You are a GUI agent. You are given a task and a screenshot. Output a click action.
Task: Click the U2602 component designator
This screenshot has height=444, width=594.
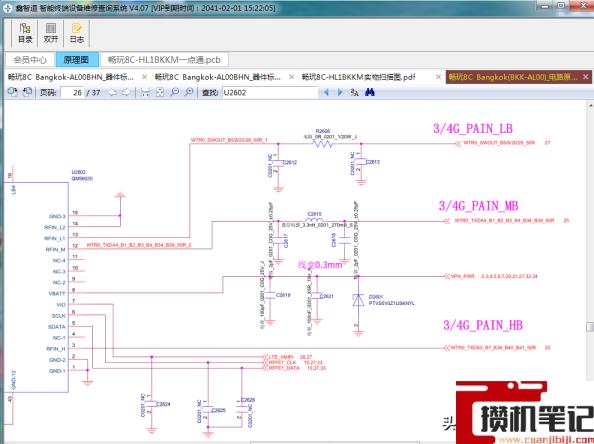coord(79,172)
